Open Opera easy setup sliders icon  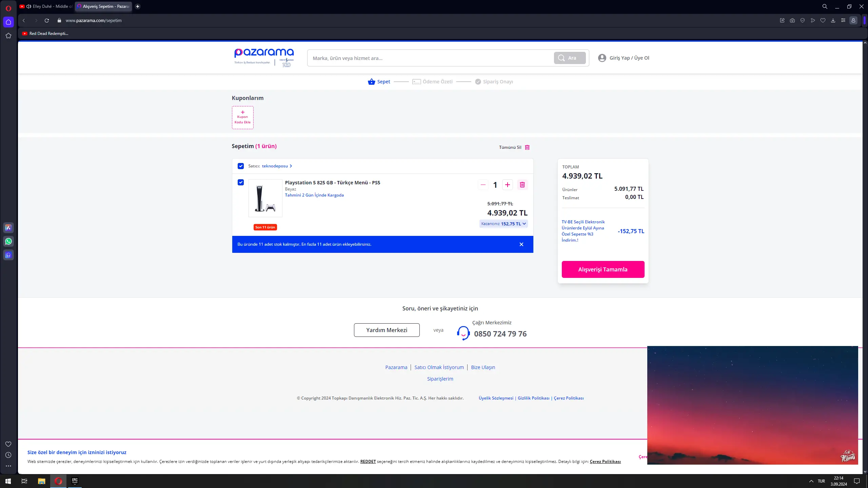[843, 20]
